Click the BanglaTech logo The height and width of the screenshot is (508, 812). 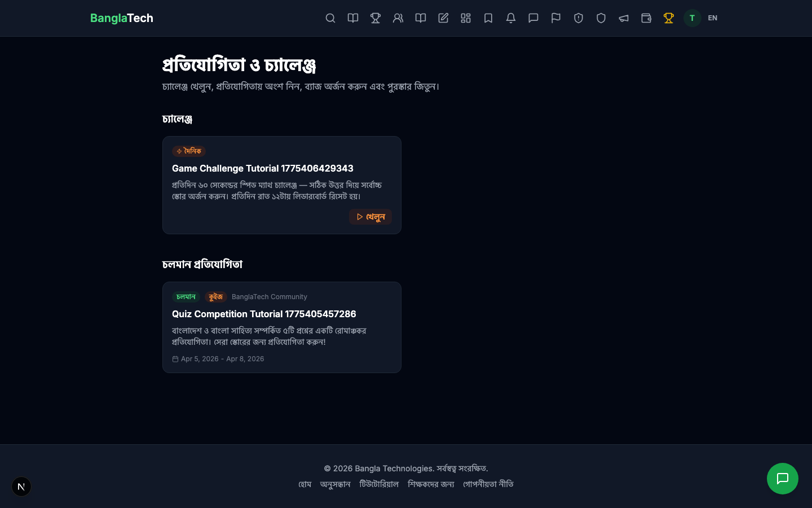coord(122,18)
